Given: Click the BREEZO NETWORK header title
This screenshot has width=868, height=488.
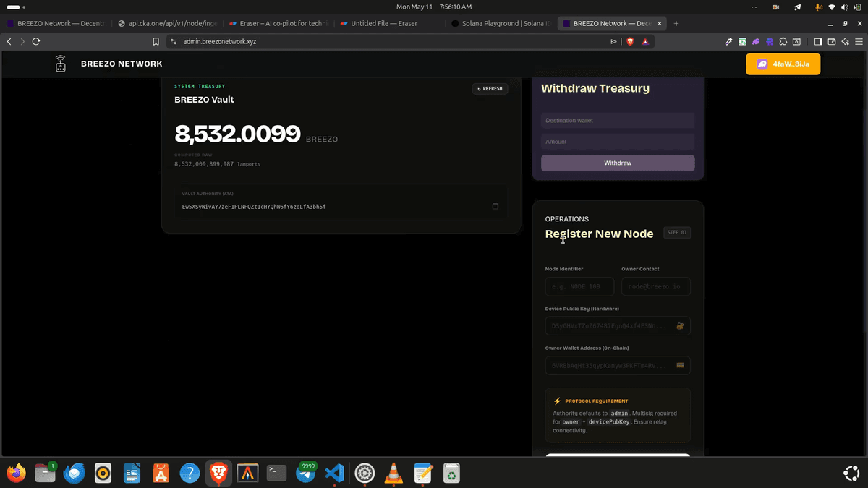Looking at the screenshot, I should coord(122,64).
